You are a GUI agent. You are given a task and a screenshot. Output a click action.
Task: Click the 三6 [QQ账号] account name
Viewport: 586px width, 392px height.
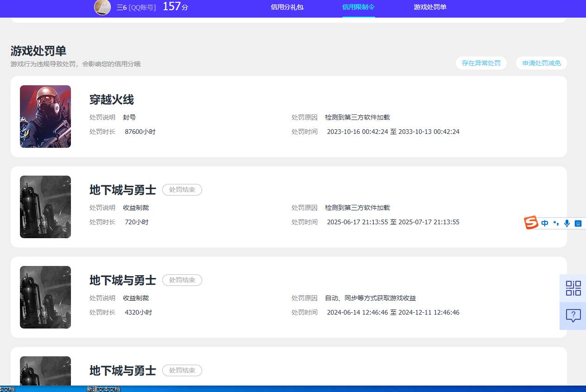click(135, 7)
